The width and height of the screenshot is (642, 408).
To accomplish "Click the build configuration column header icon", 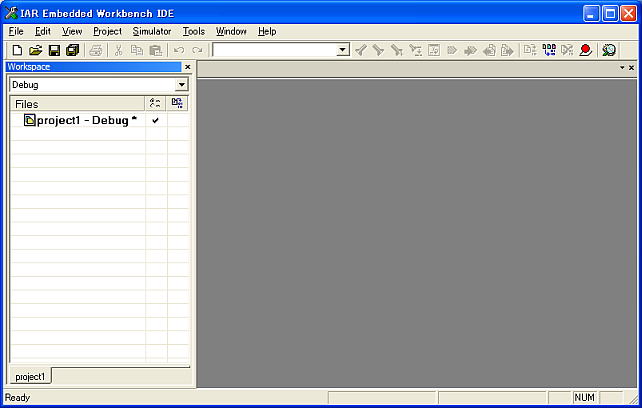I will pyautogui.click(x=177, y=103).
